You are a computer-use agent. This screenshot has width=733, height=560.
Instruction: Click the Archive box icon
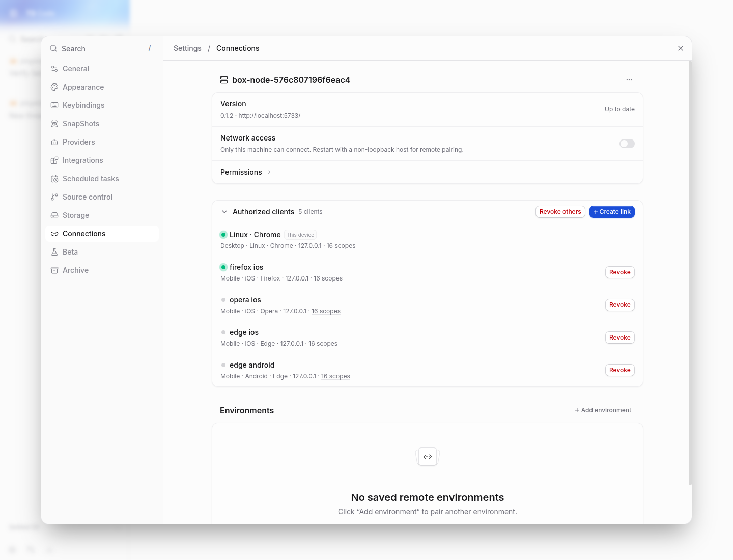[54, 270]
